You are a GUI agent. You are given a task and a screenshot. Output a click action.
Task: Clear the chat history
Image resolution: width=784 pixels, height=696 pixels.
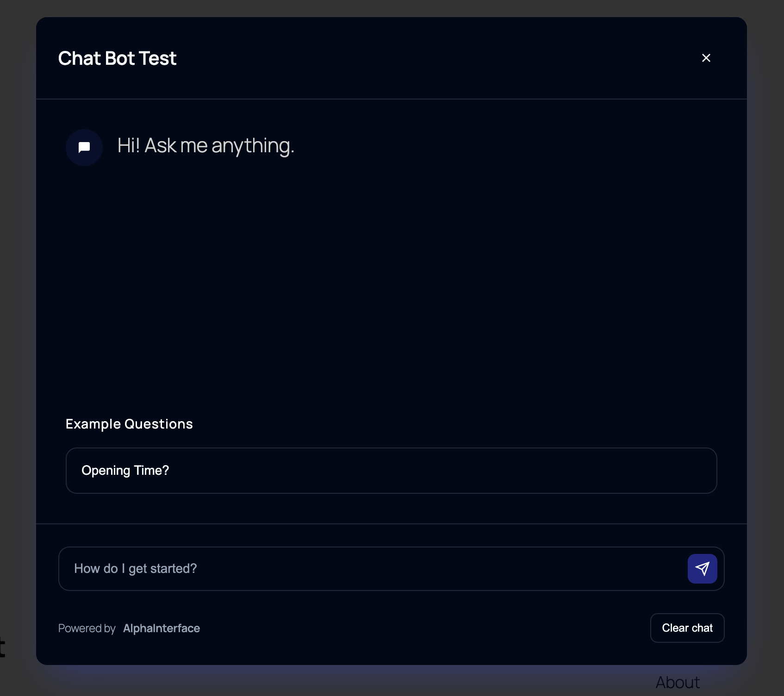[x=687, y=628]
